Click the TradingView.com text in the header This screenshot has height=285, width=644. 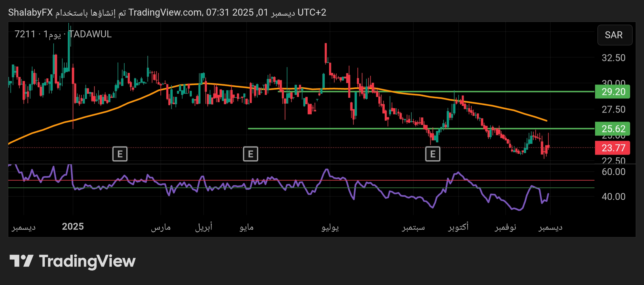[165, 12]
